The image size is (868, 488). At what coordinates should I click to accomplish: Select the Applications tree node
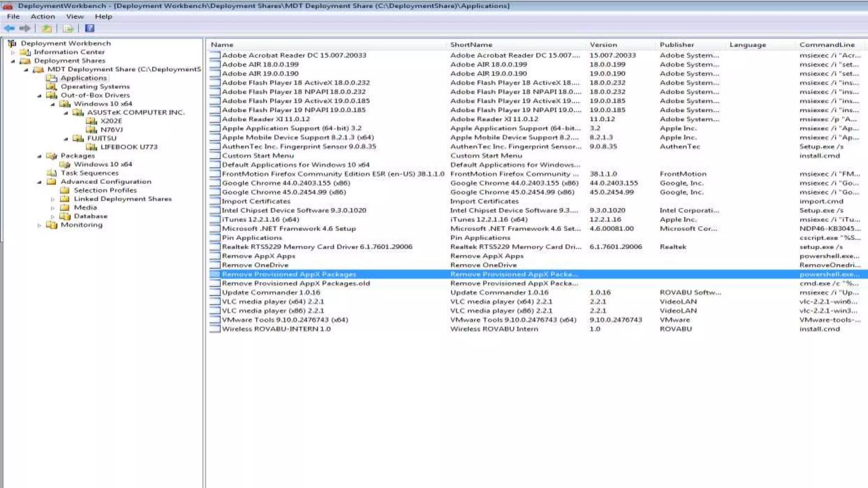[x=83, y=78]
